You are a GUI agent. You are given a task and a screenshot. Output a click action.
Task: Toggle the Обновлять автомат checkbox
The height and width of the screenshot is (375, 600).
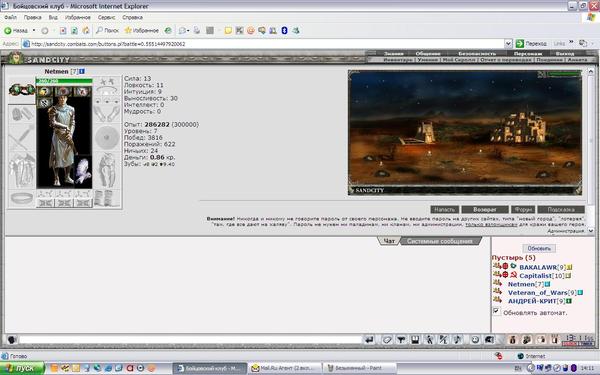pyautogui.click(x=496, y=311)
